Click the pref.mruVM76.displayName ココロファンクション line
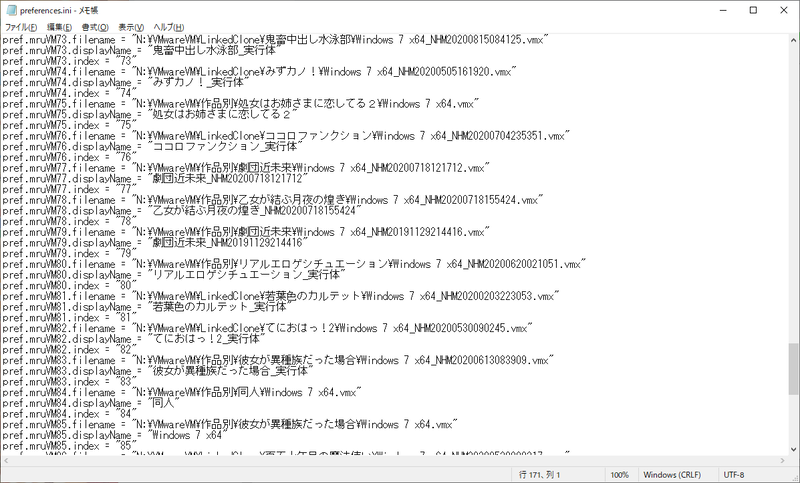This screenshot has width=800, height=483. coord(153,147)
